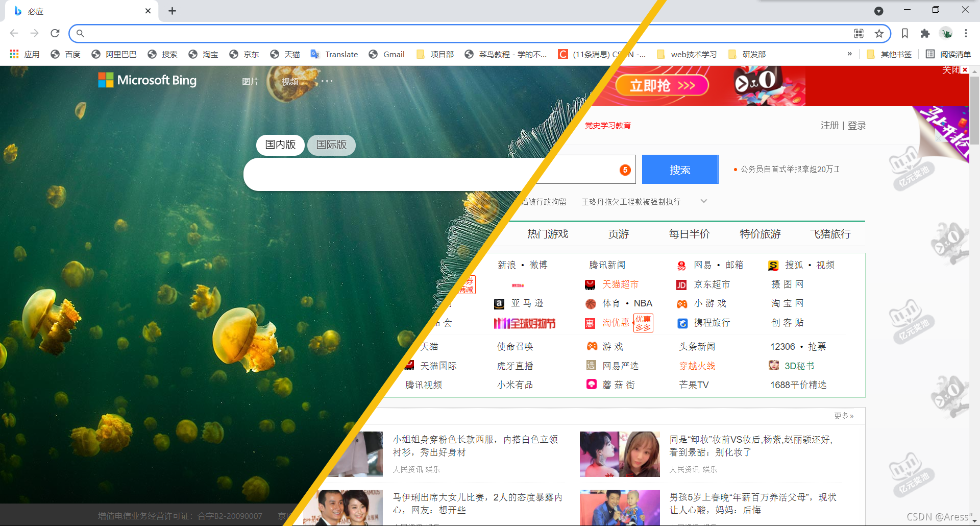980x526 pixels.
Task: Expand the web技术学习 bookmark folder
Action: pyautogui.click(x=687, y=54)
